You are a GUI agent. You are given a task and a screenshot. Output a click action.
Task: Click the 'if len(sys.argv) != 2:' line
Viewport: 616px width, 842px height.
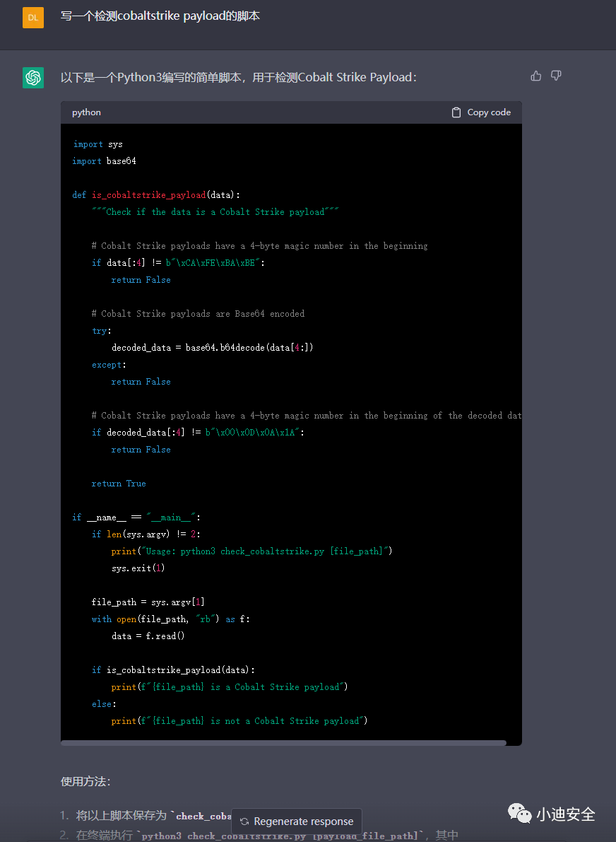tap(146, 534)
